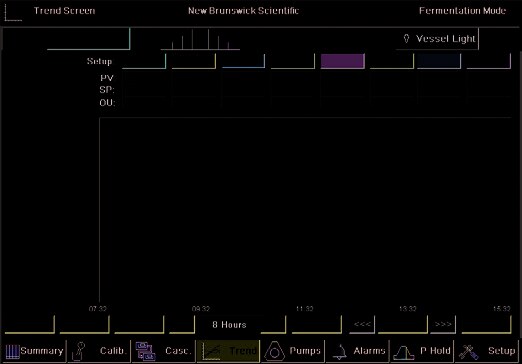
Task: Click the 11:32 time axis label
Action: click(305, 309)
